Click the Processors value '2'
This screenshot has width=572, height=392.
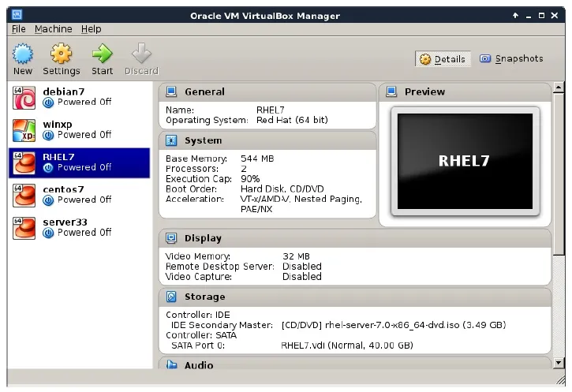coord(244,169)
